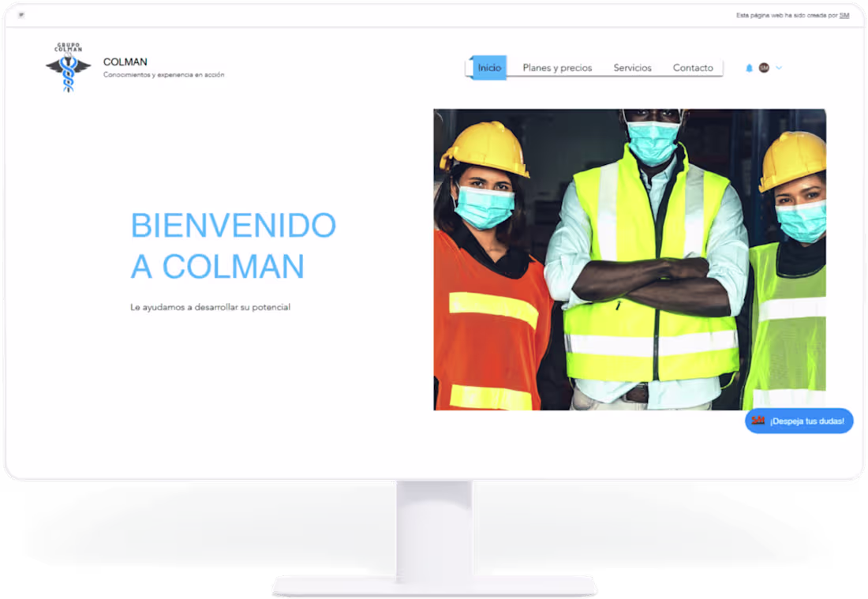Screen dimensions: 868x599
Task: Click the hero photo of the three workers
Action: pyautogui.click(x=630, y=259)
